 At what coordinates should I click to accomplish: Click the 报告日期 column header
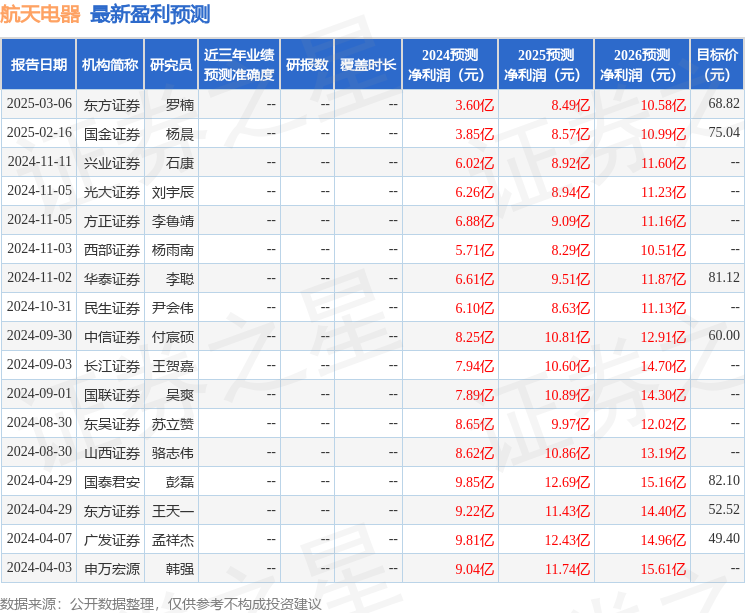(x=38, y=65)
